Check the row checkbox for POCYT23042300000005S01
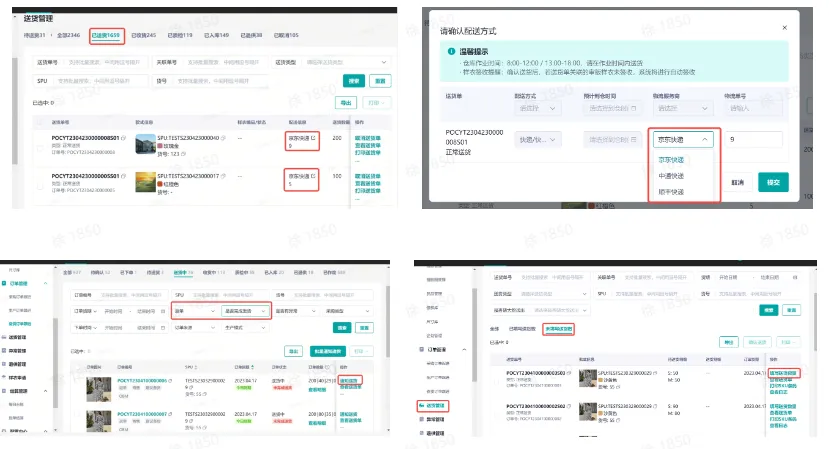This screenshot has width=829, height=449. tap(40, 186)
